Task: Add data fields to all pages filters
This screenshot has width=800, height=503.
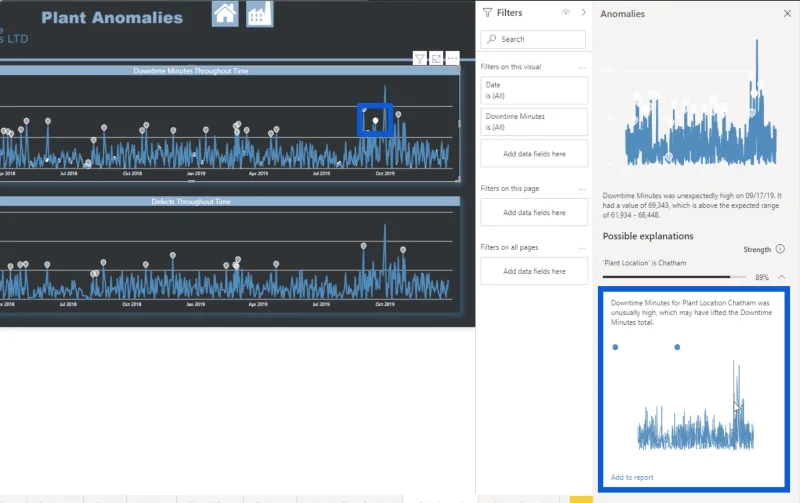Action: point(534,271)
